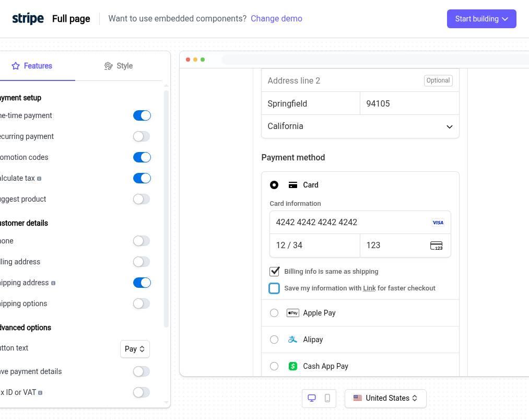
Task: Uncheck Billing info is same as shipping
Action: coord(274,272)
